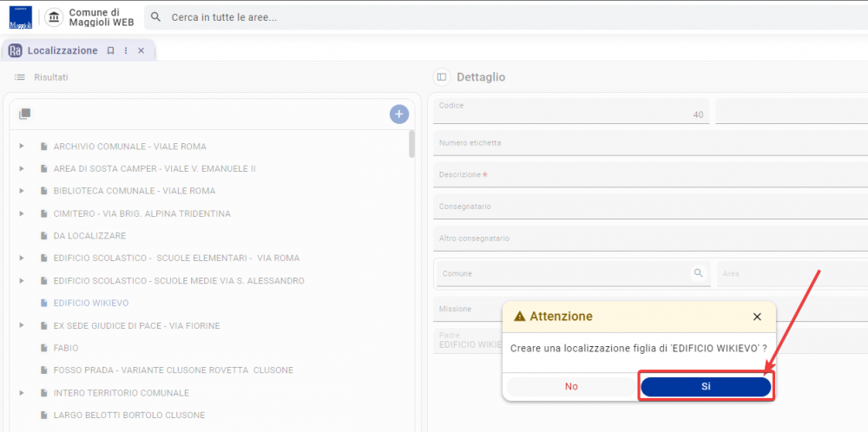Click the Comune institution building icon
This screenshot has width=868, height=432.
click(54, 17)
